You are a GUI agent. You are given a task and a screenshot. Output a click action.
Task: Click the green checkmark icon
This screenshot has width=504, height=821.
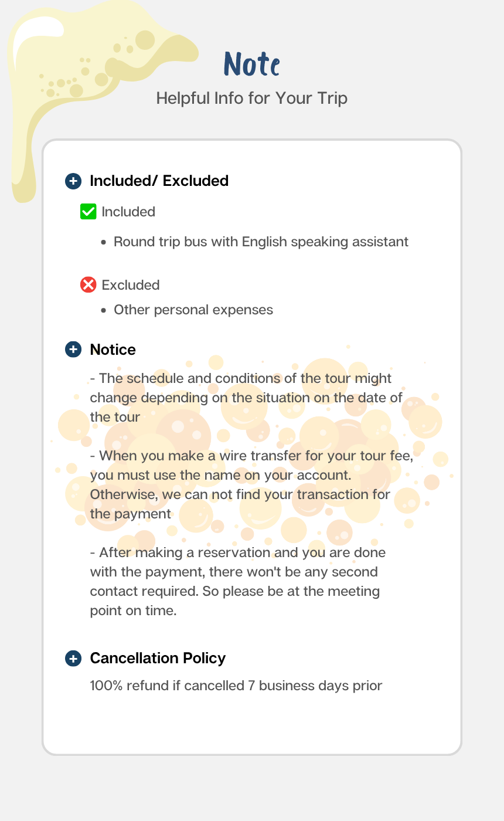click(88, 212)
